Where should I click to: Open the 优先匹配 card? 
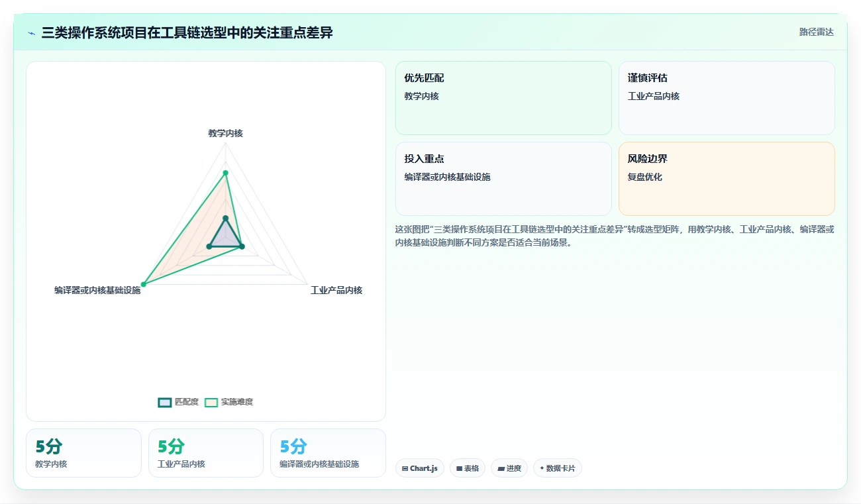[503, 98]
